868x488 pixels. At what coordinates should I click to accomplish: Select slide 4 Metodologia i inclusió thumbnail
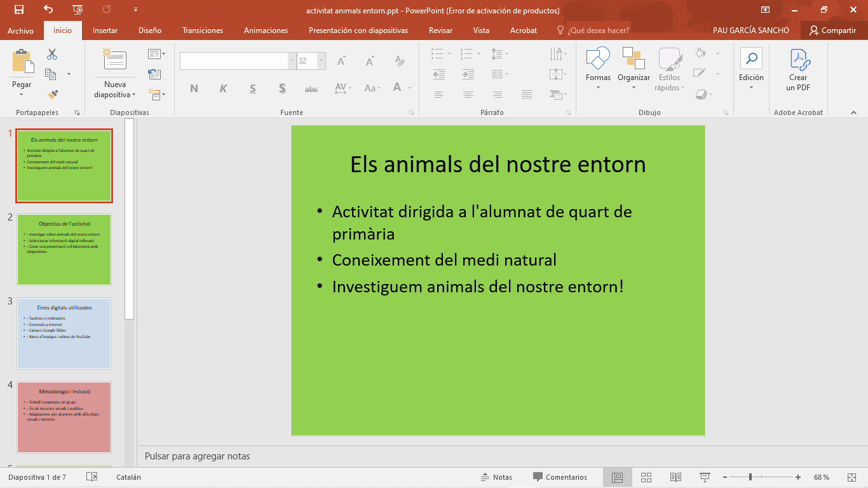coord(64,417)
